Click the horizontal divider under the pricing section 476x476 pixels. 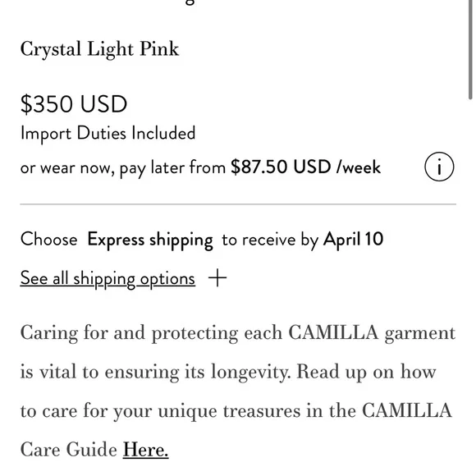[x=238, y=204]
